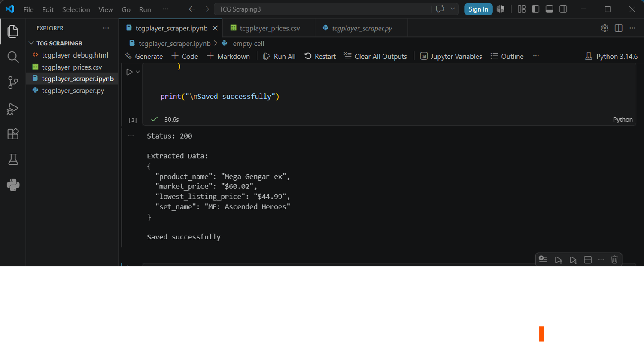Close the tcgplayer_scraper.ipynb tab
This screenshot has width=644, height=342.
tap(215, 28)
